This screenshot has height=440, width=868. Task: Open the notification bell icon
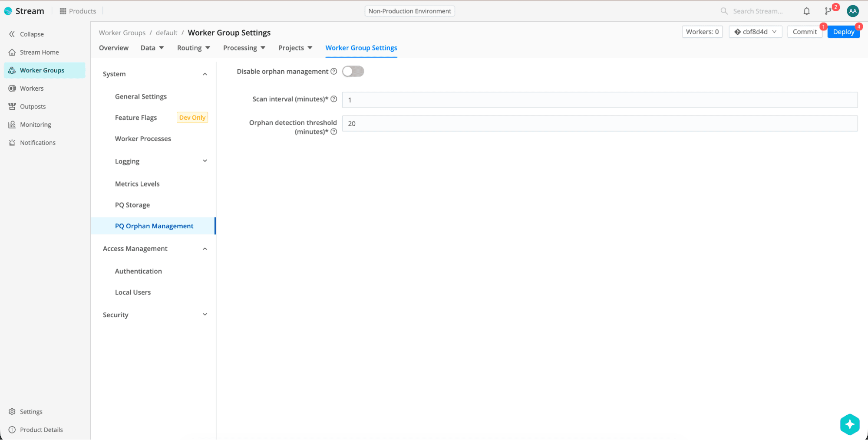(x=806, y=11)
